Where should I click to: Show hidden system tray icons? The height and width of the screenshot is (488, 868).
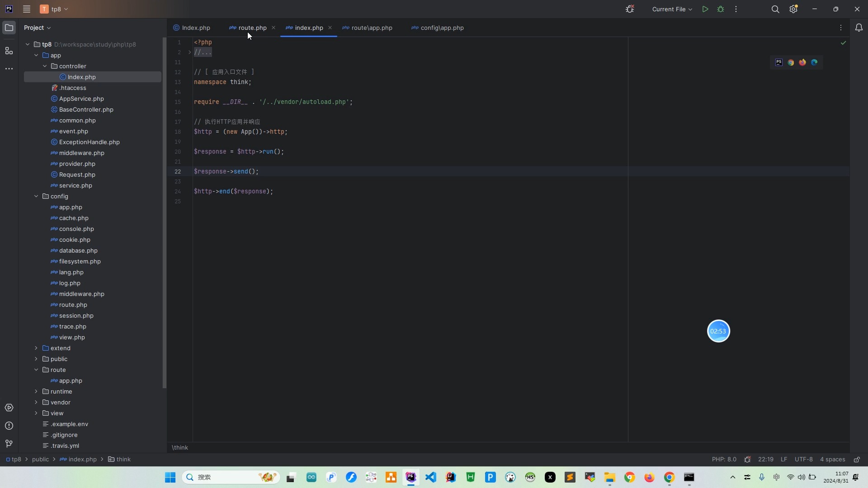pyautogui.click(x=733, y=477)
